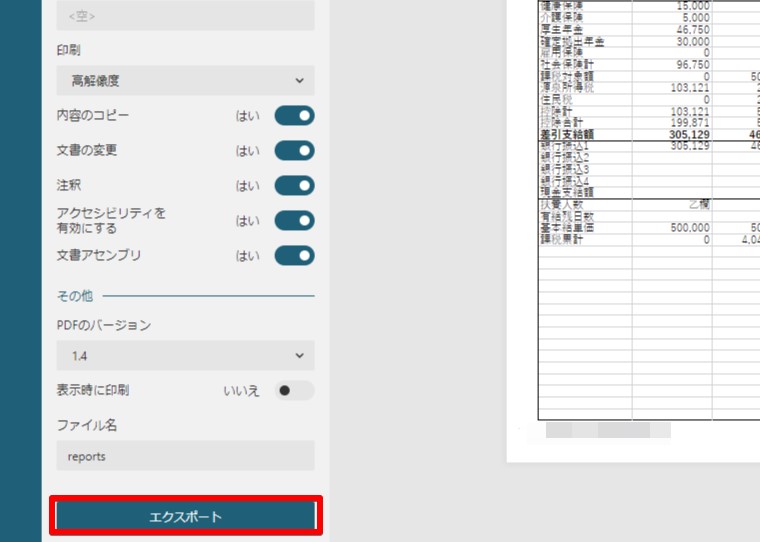Toggle the 注釈 switch
The width and height of the screenshot is (760, 542).
click(x=294, y=186)
